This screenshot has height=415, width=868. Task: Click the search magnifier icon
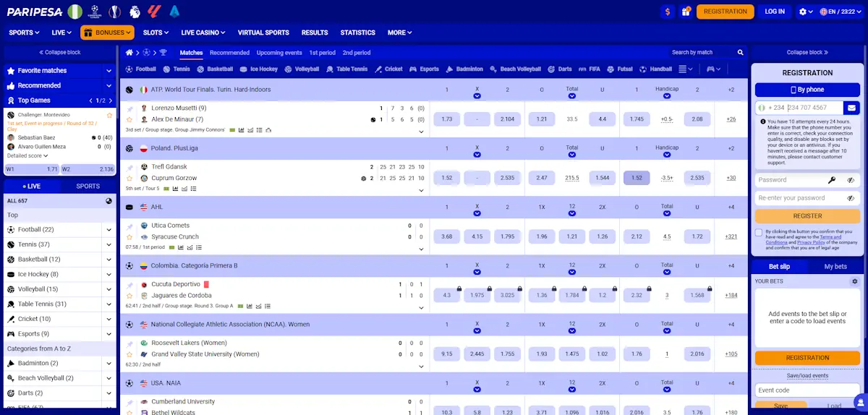coord(740,53)
